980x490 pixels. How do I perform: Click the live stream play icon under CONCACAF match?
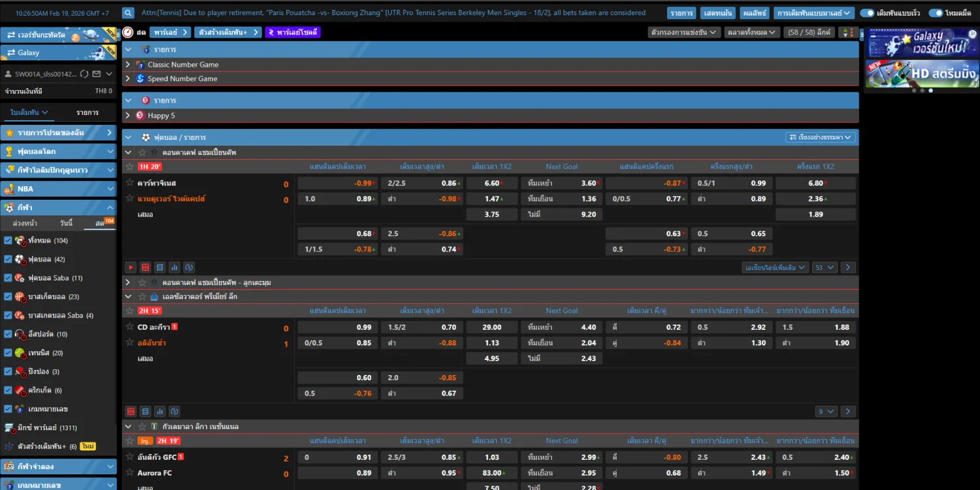[x=131, y=267]
